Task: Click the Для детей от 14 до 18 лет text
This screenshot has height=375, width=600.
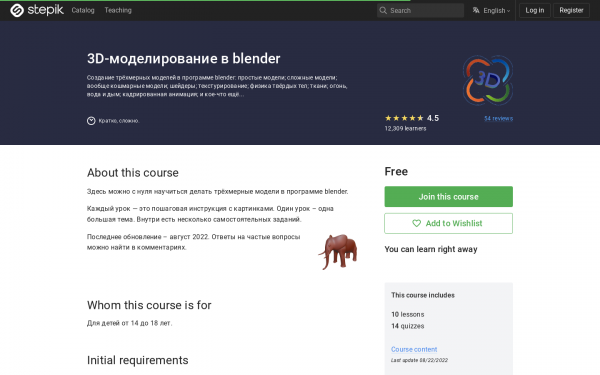Action: (129, 323)
